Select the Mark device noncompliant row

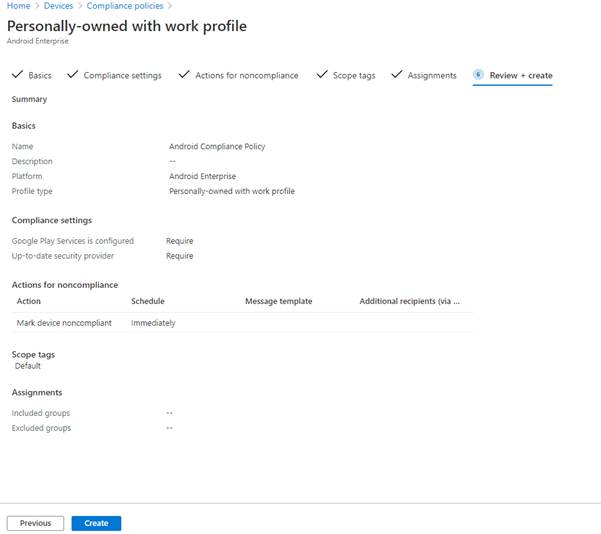(x=64, y=323)
